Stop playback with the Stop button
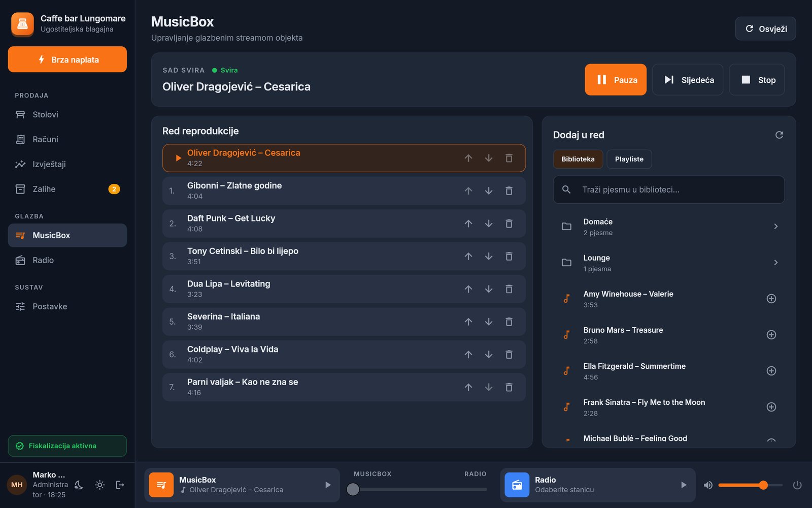812x508 pixels. click(x=757, y=80)
